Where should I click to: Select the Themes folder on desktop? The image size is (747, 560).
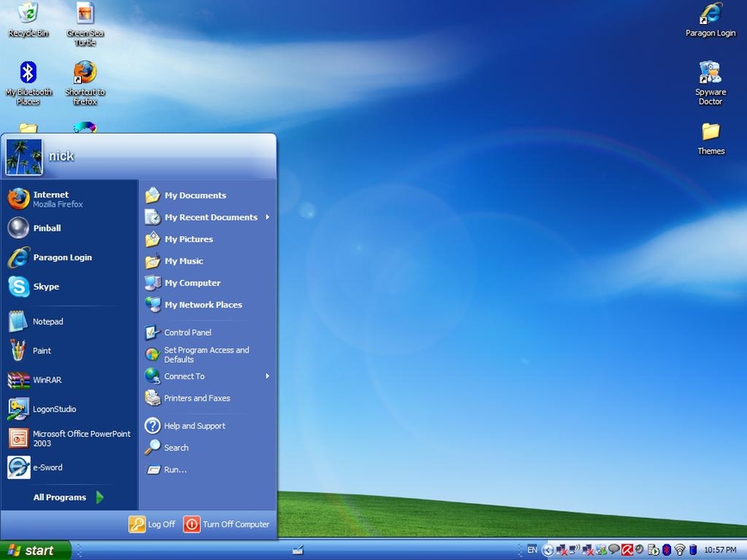pos(711,139)
